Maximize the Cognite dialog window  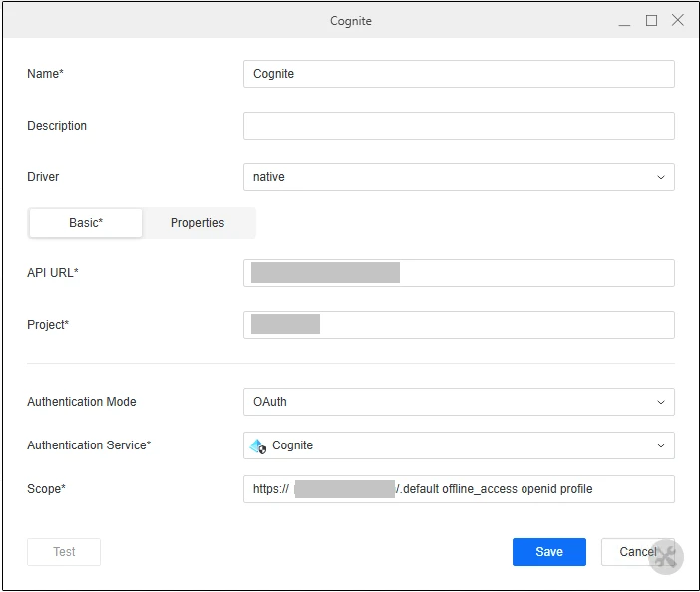click(651, 21)
